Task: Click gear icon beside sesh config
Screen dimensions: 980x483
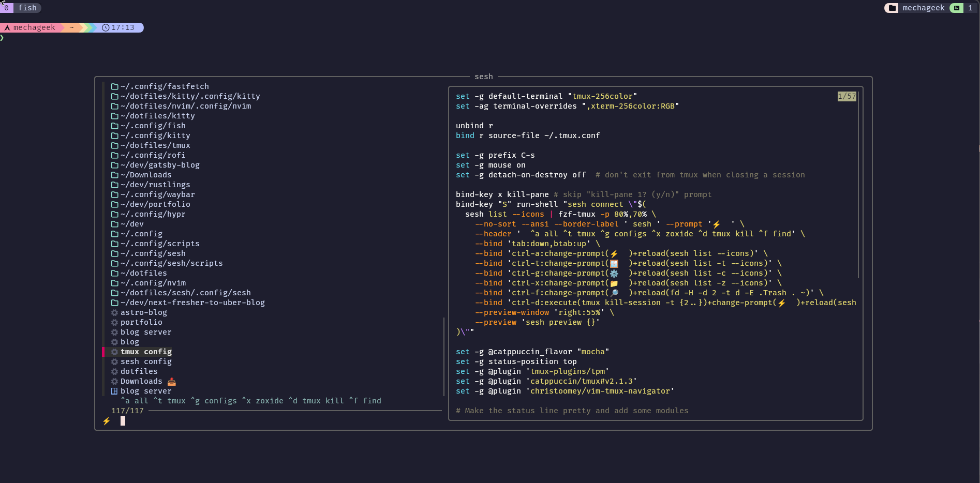Action: point(115,361)
